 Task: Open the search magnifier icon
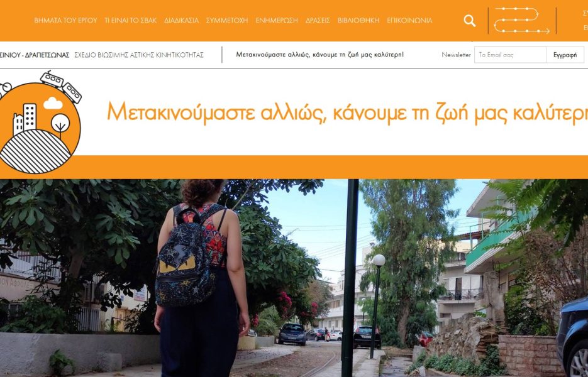(469, 21)
